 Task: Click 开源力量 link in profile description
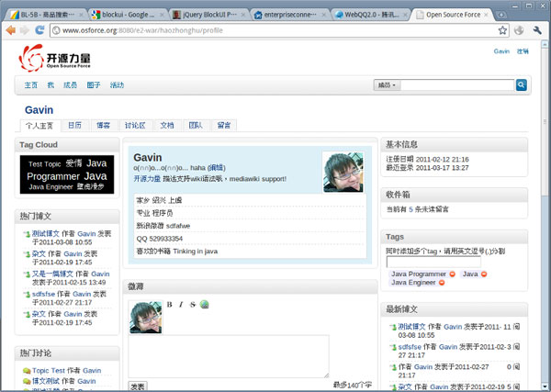click(147, 179)
